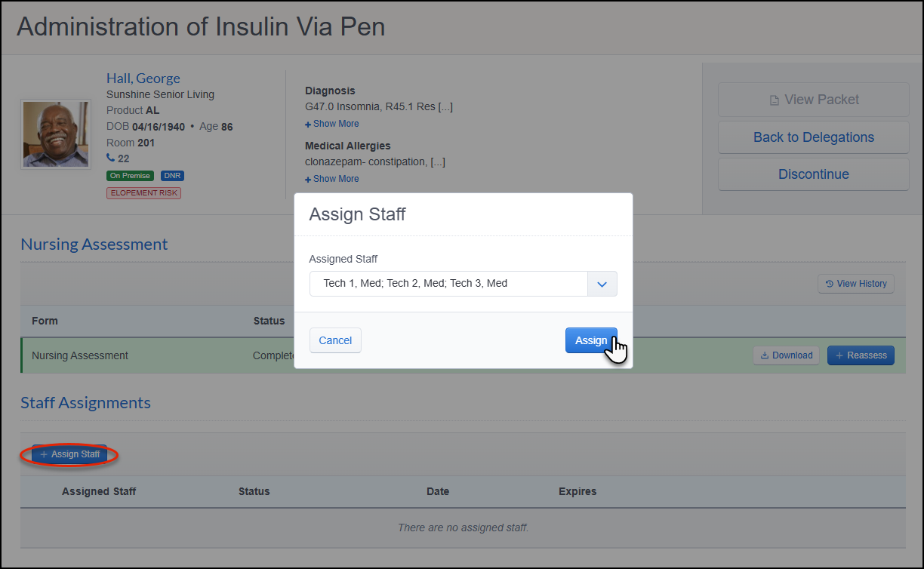Expand truncated diagnosis text ellipsis

[x=445, y=107]
